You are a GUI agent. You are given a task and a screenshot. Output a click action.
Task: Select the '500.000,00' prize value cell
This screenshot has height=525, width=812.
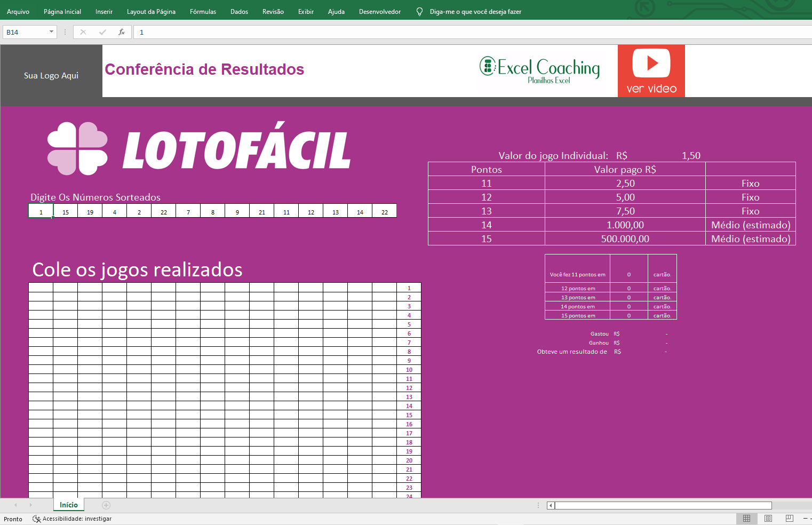tap(625, 238)
